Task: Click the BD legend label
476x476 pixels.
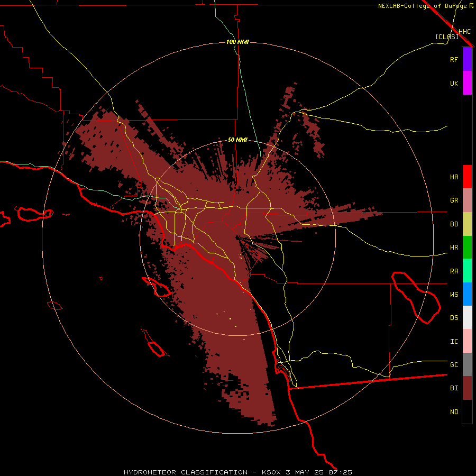Action: 454,224
